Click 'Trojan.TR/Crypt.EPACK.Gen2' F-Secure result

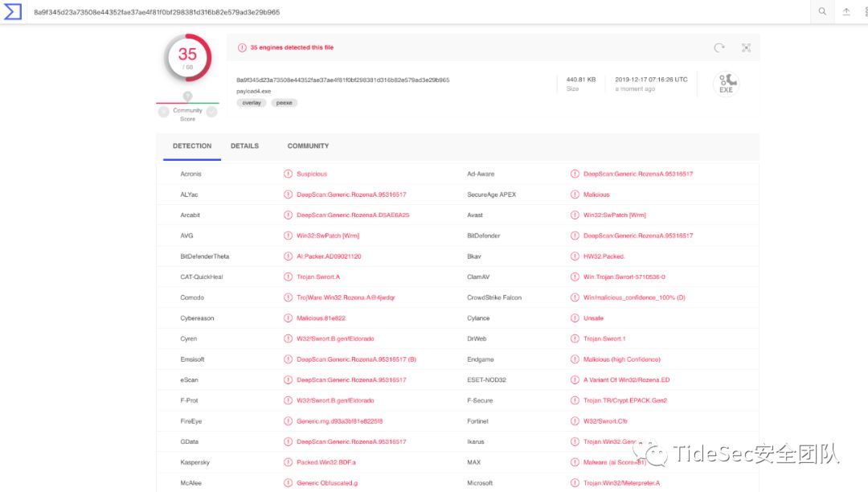coord(625,400)
